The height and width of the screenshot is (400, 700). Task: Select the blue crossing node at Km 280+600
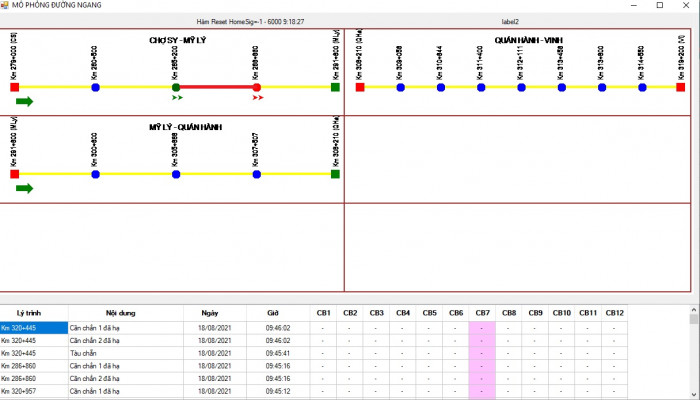(95, 88)
